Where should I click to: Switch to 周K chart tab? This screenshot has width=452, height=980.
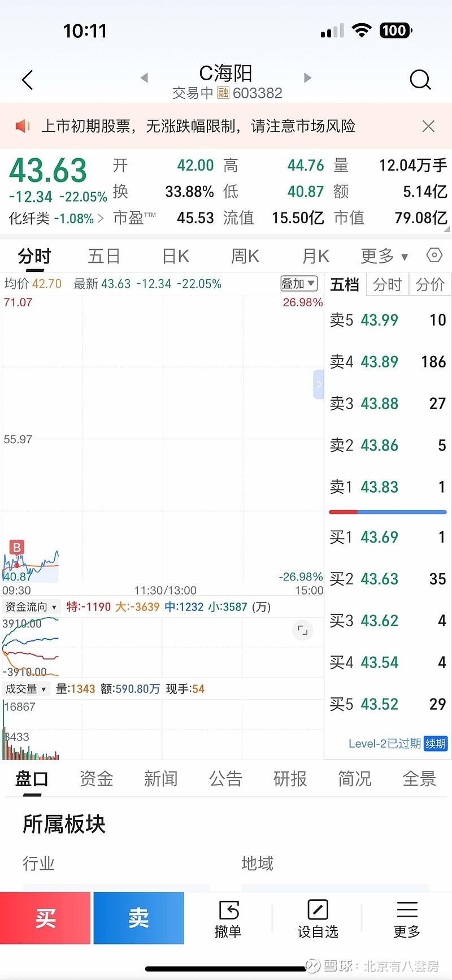[x=245, y=257]
